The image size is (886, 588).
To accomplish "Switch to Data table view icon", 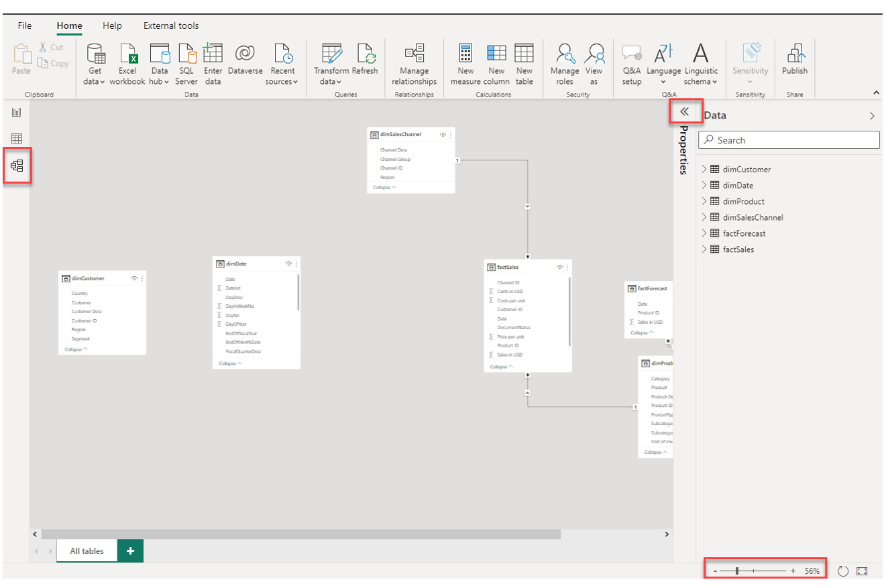I will (x=17, y=139).
